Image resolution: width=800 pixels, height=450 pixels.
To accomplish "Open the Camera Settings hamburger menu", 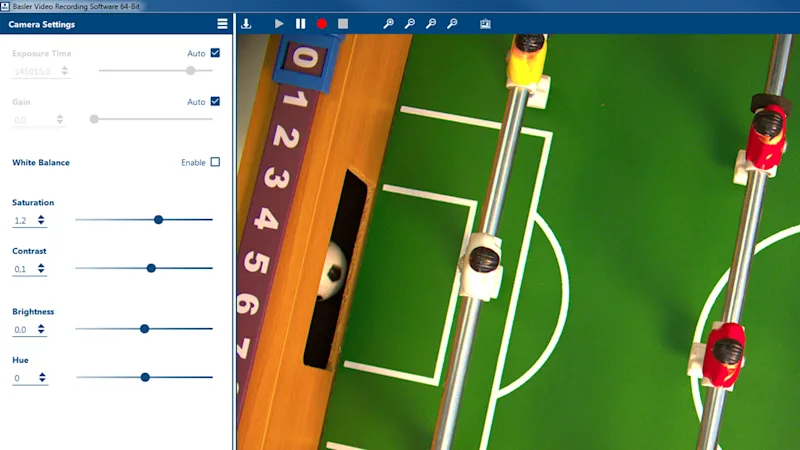I will point(222,23).
